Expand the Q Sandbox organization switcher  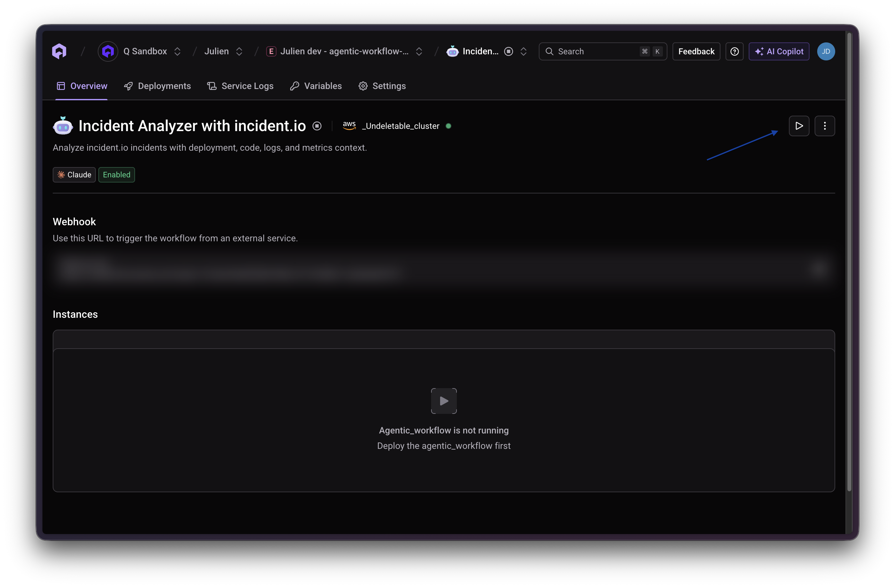177,51
